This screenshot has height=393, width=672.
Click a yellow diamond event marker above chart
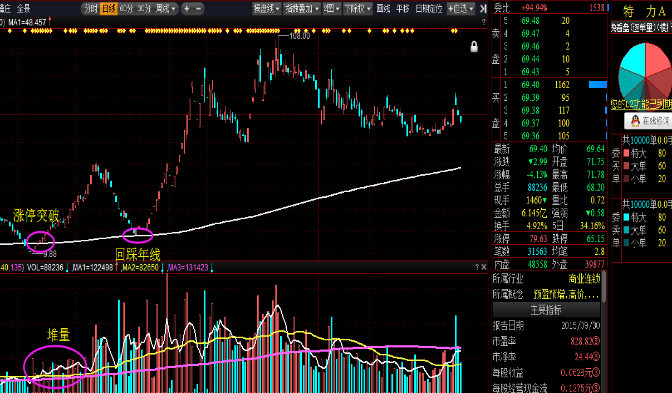point(369,31)
